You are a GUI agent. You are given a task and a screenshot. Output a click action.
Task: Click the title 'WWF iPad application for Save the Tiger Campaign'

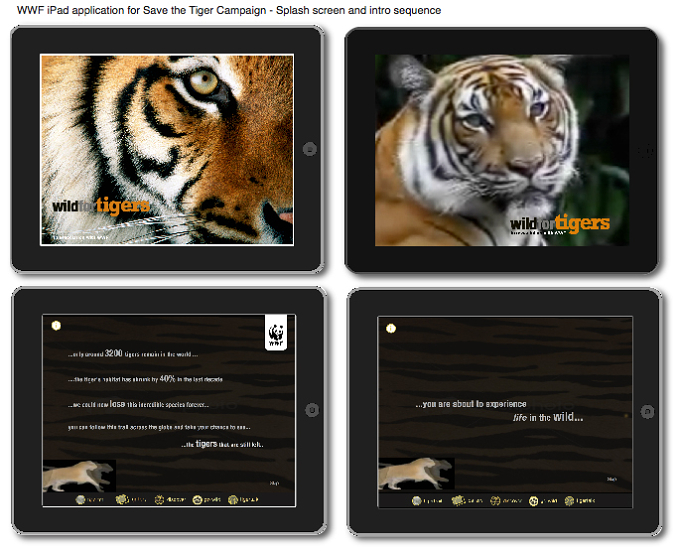(x=141, y=10)
